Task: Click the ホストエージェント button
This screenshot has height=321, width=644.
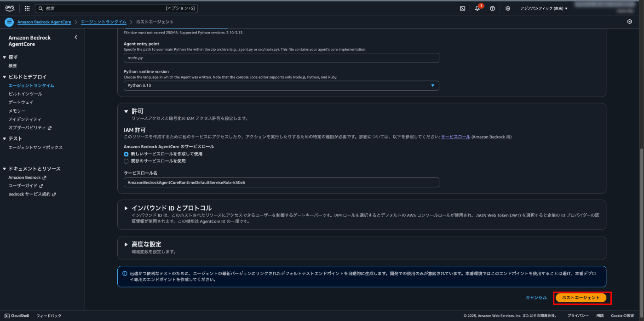Action: pyautogui.click(x=581, y=298)
